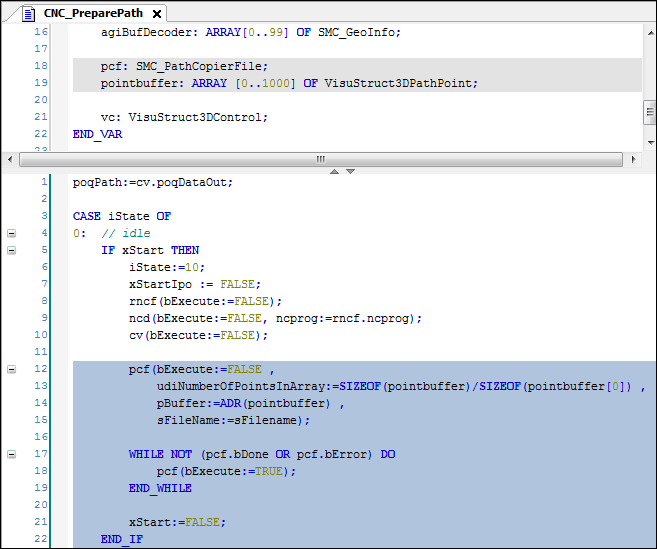
Task: Click the splitter down-arrow to expand declarations
Action: pos(350,171)
